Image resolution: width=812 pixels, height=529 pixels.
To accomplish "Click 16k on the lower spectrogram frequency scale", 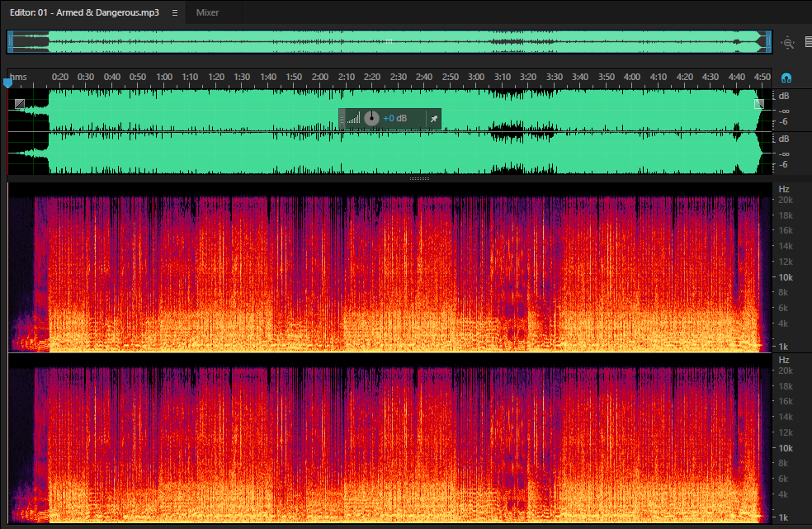I will [786, 402].
